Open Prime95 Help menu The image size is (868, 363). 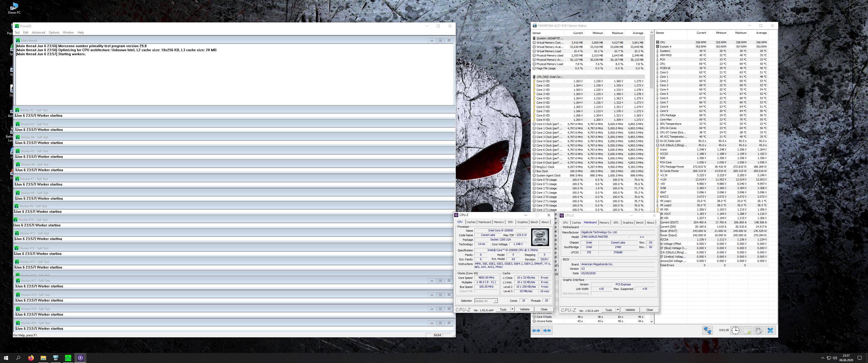pyautogui.click(x=80, y=33)
